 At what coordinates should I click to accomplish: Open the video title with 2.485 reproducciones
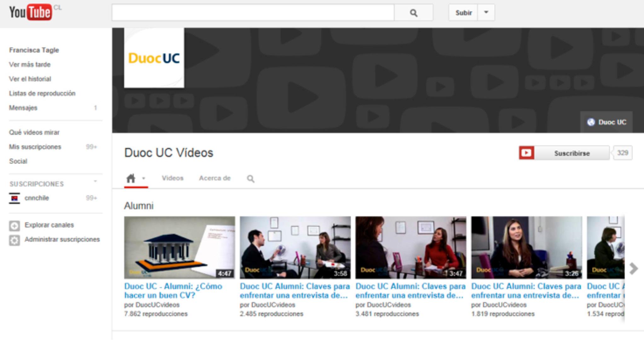point(295,291)
